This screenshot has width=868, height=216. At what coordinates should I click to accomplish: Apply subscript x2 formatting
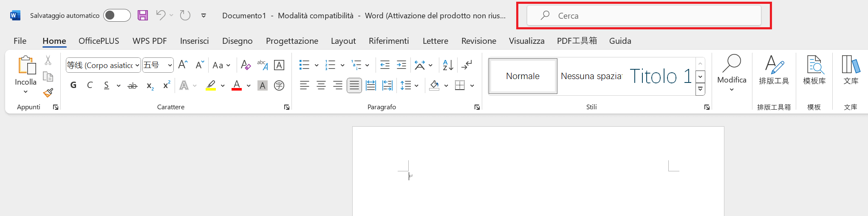click(x=150, y=85)
